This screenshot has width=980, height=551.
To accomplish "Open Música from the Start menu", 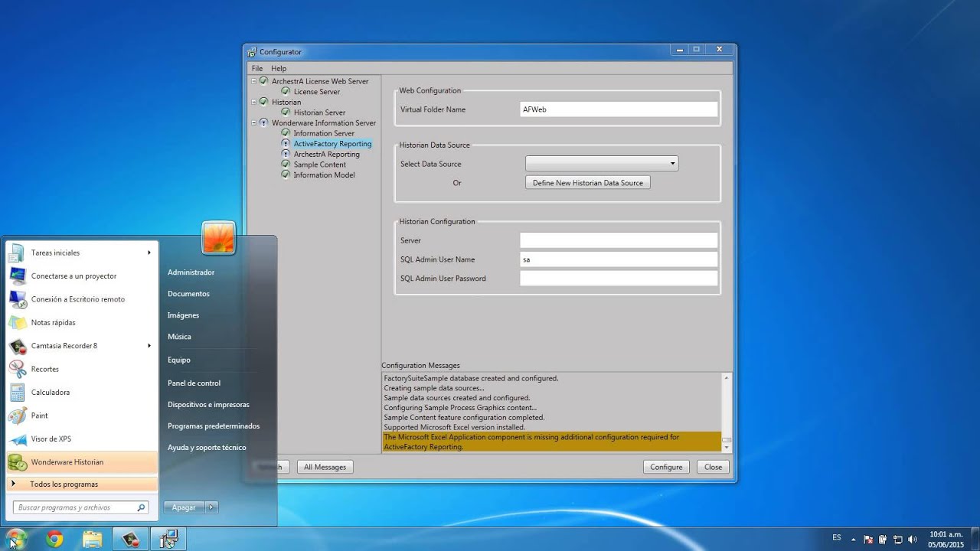I will 179,337.
